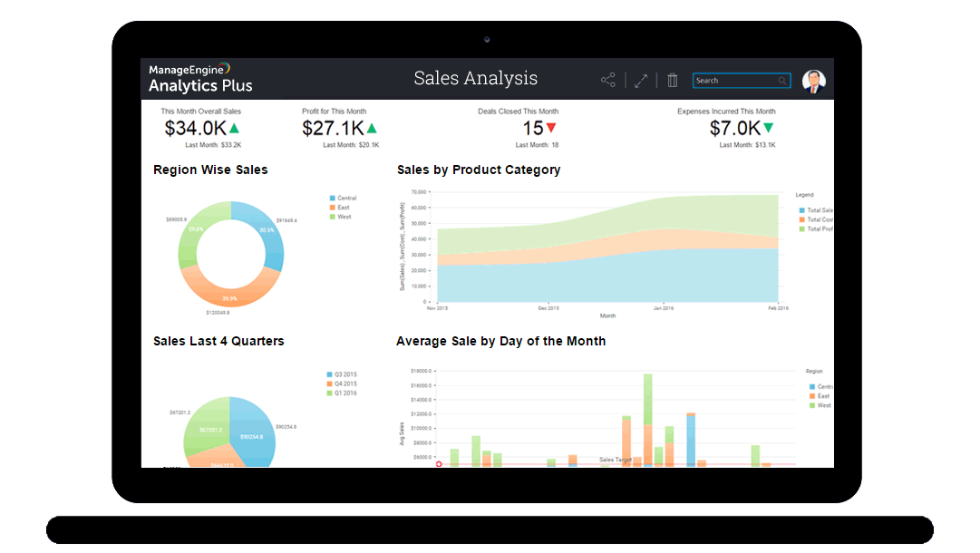The image size is (980, 553).
Task: Click the Region Wise Sales chart heading
Action: tap(210, 170)
